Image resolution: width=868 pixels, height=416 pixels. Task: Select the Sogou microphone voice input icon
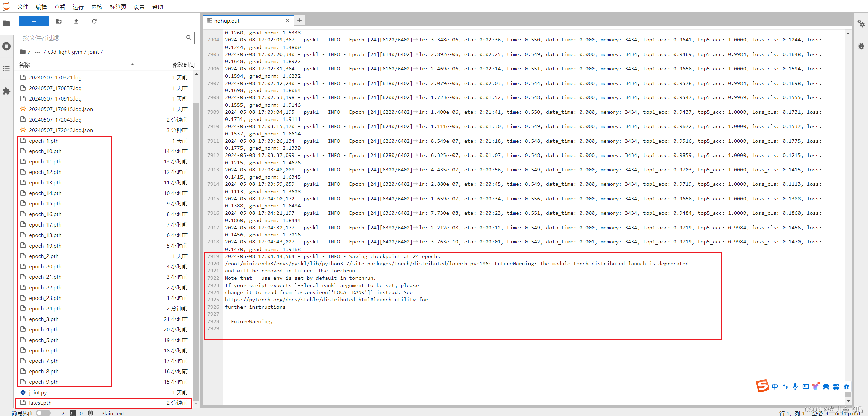point(795,386)
